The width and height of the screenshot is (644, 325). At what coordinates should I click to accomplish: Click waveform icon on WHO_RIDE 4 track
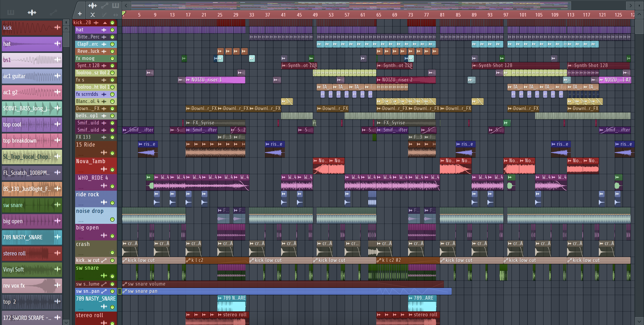click(x=104, y=186)
